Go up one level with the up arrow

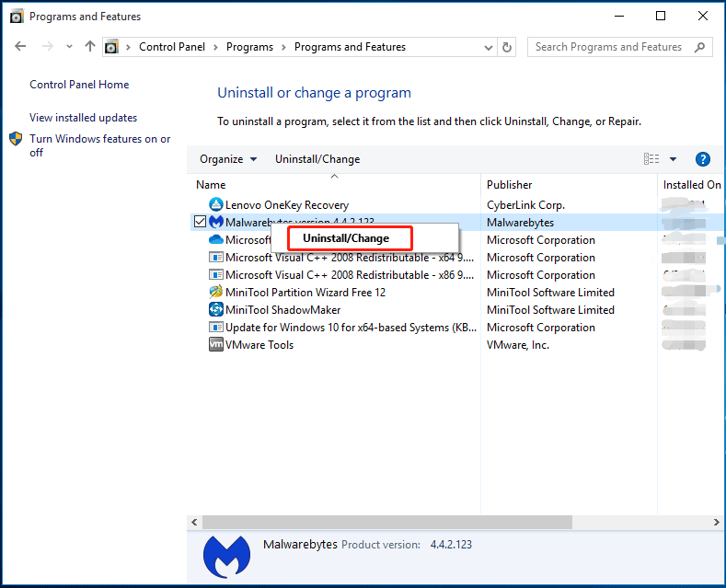point(90,46)
